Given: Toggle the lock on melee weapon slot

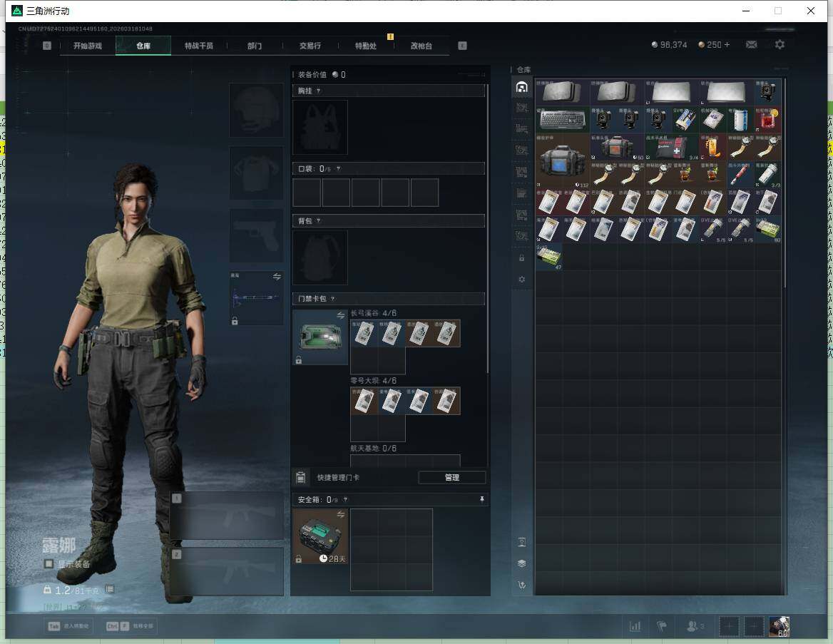Looking at the screenshot, I should pyautogui.click(x=235, y=320).
